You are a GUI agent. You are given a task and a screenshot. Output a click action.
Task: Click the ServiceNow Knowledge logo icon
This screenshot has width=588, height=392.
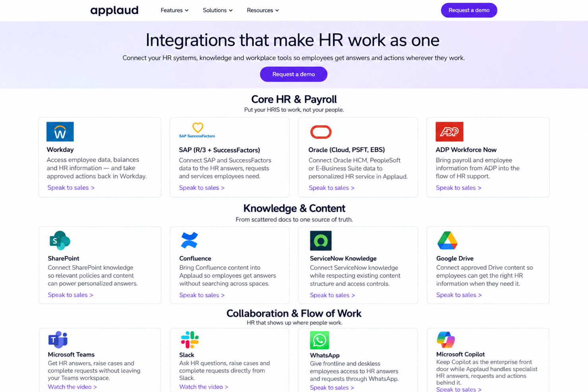(321, 240)
